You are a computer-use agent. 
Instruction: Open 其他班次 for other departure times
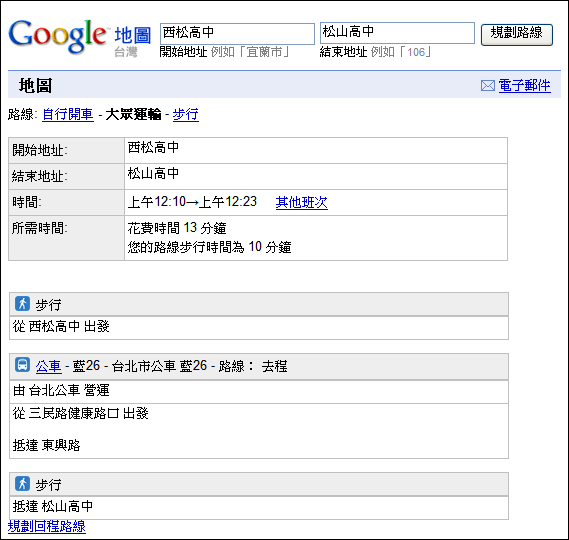(302, 202)
